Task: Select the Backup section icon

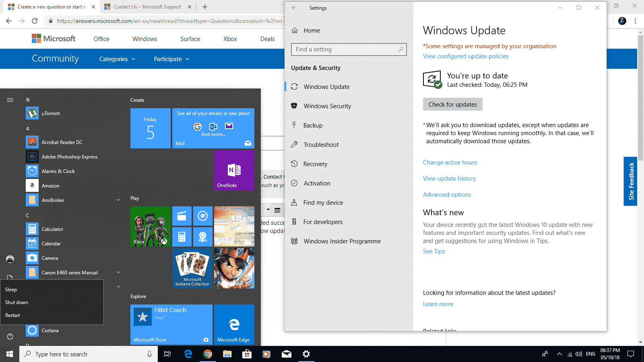Action: point(294,125)
